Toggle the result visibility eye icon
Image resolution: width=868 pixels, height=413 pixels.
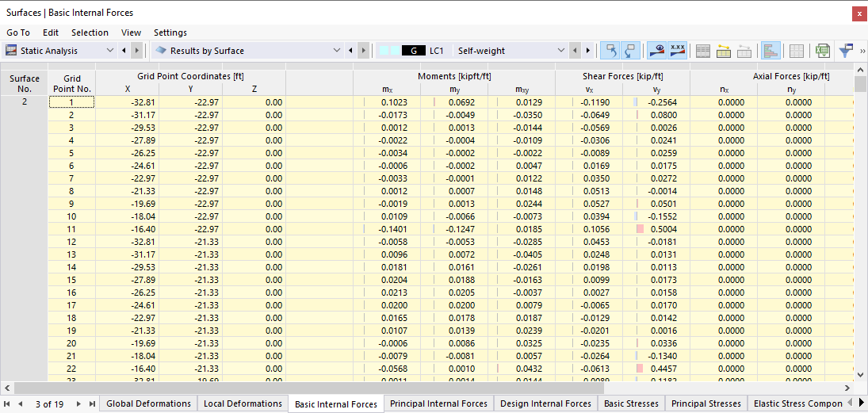point(656,51)
